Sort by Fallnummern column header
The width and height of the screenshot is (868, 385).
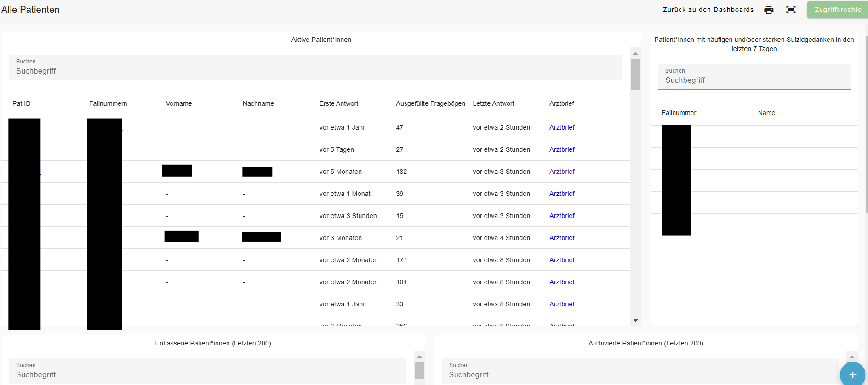(108, 103)
